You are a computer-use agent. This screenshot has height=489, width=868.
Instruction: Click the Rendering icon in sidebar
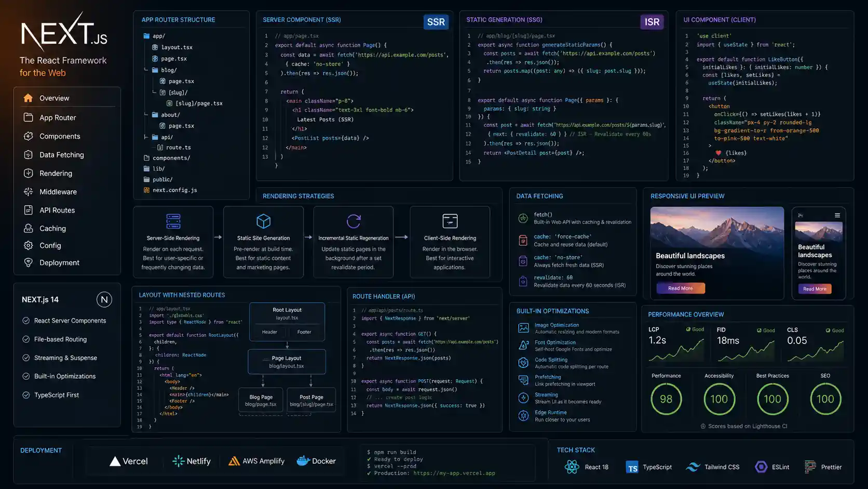[x=28, y=173]
